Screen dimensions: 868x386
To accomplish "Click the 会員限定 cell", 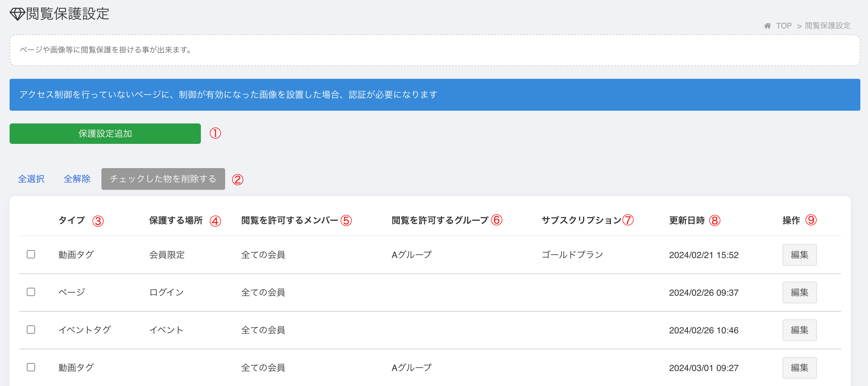I will click(x=167, y=255).
